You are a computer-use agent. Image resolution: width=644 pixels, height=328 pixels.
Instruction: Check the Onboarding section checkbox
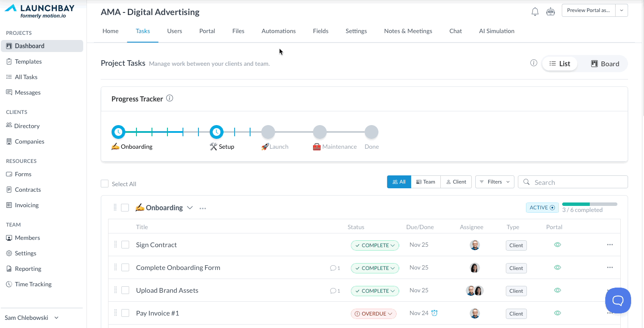point(125,208)
